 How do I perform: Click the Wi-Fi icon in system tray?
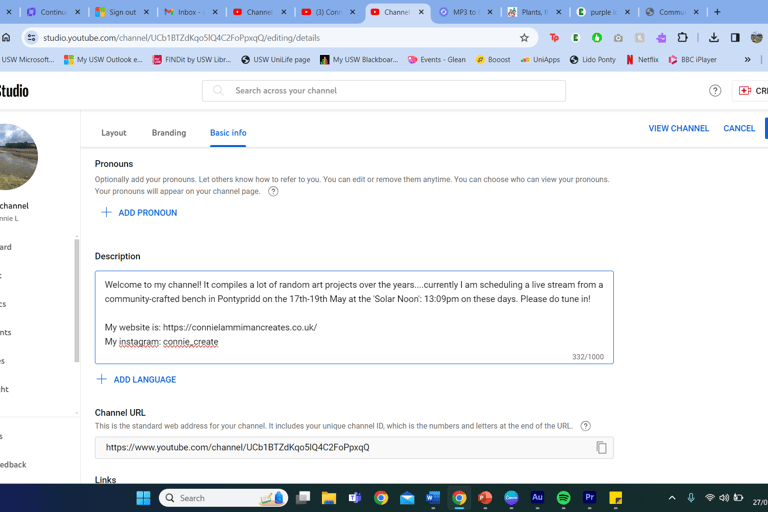709,498
